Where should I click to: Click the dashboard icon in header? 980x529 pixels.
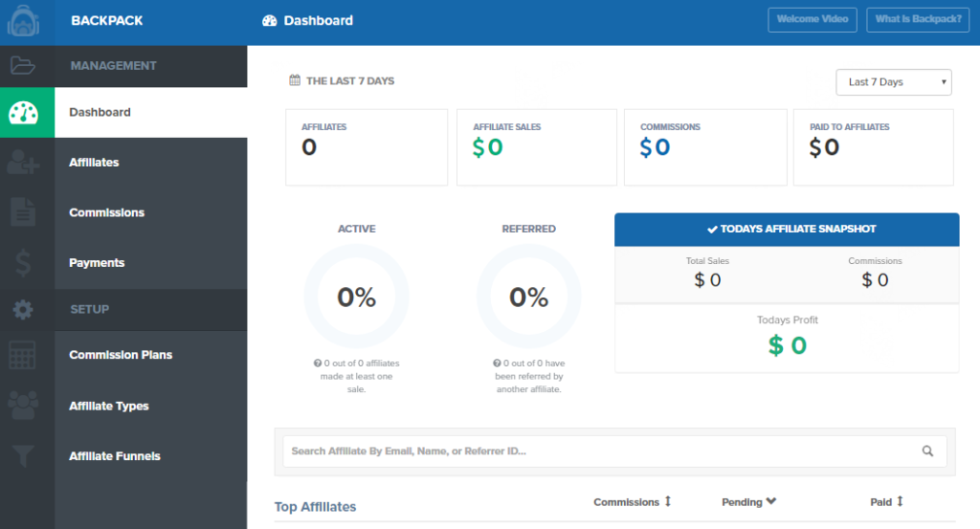[269, 21]
